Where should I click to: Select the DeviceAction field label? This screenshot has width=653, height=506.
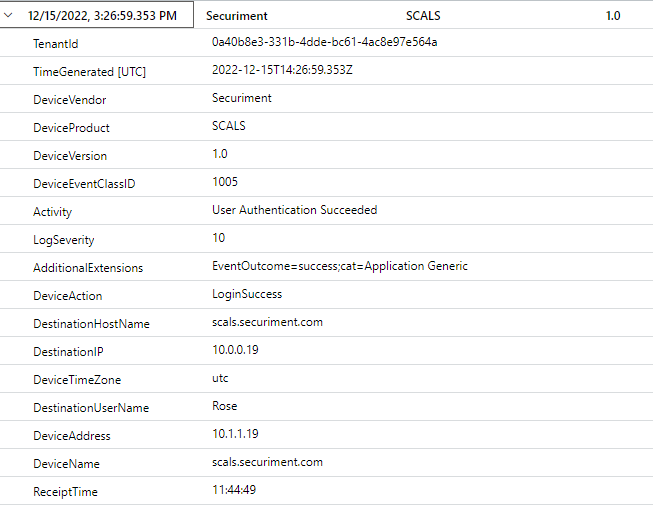point(67,296)
